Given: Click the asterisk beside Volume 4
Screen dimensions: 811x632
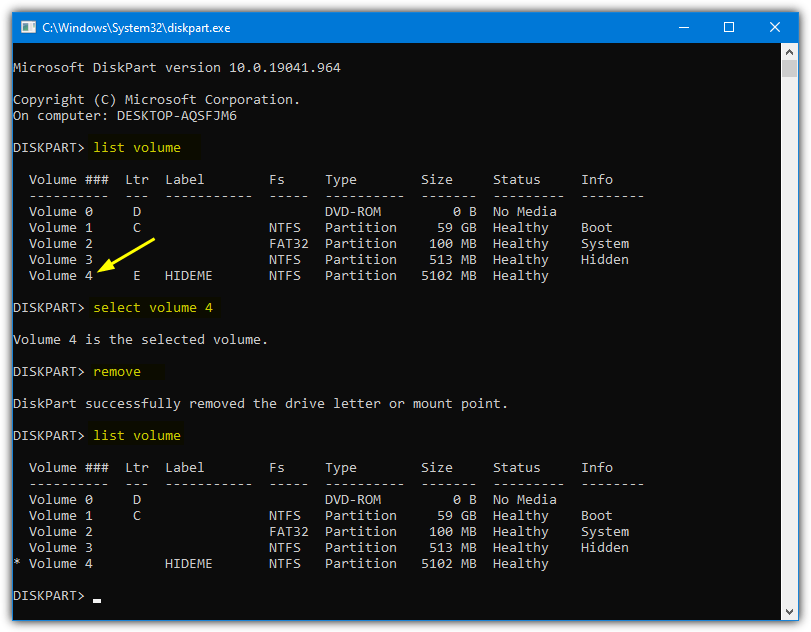Looking at the screenshot, I should [17, 563].
